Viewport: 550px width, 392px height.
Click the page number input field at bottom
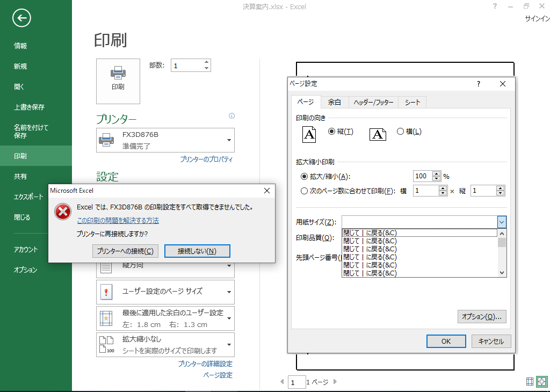(x=296, y=382)
